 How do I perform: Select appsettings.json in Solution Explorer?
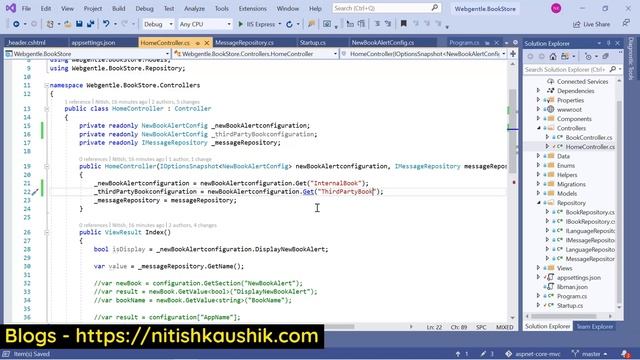pos(578,278)
